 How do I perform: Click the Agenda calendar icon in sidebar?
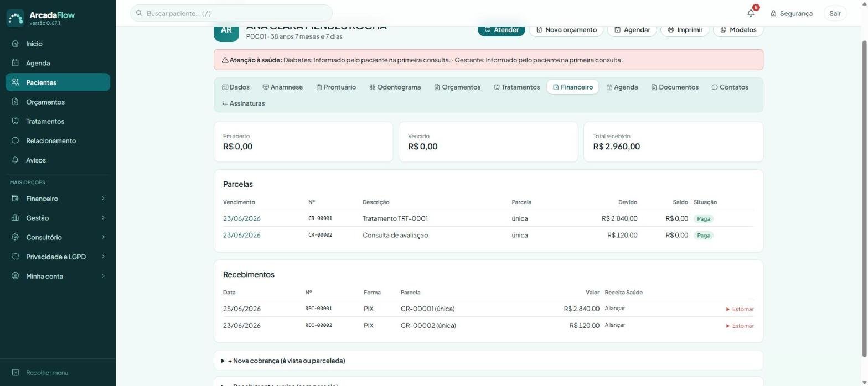point(15,63)
